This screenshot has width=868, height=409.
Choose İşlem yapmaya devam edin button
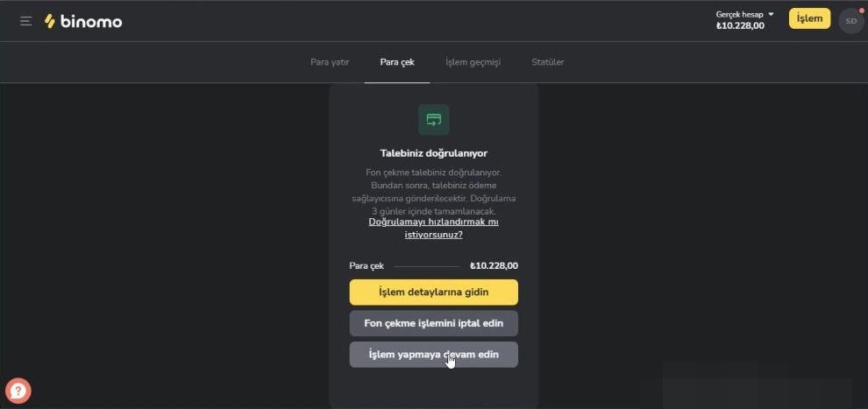(433, 355)
